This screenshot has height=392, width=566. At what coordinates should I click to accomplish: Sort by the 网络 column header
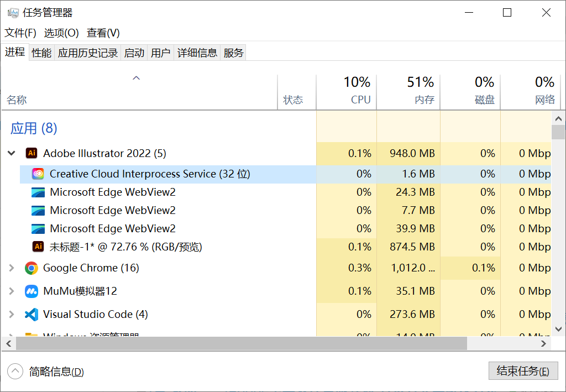tap(530, 92)
